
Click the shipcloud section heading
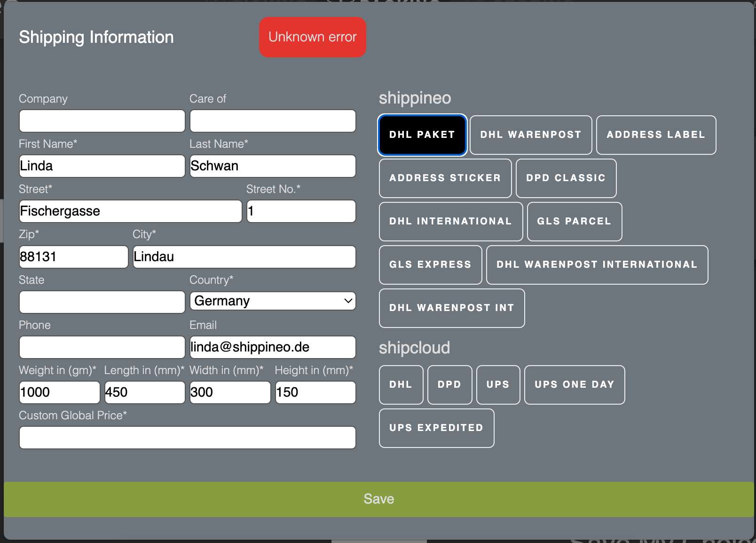pos(415,348)
